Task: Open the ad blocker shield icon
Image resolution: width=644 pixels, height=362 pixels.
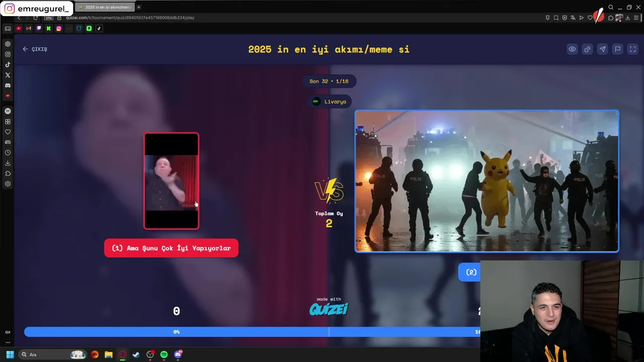Action: [565, 18]
